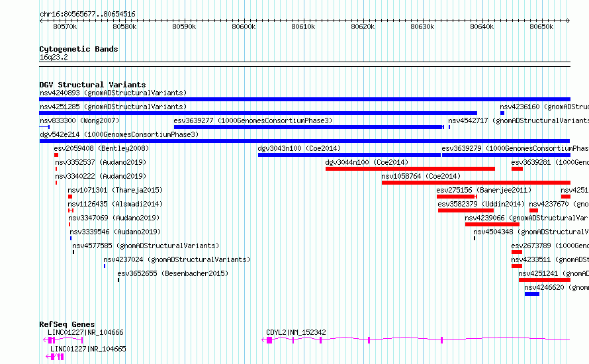Open nsv3352537 (Audano2019) entry
Viewport: 589px width, 364px height.
101,162
